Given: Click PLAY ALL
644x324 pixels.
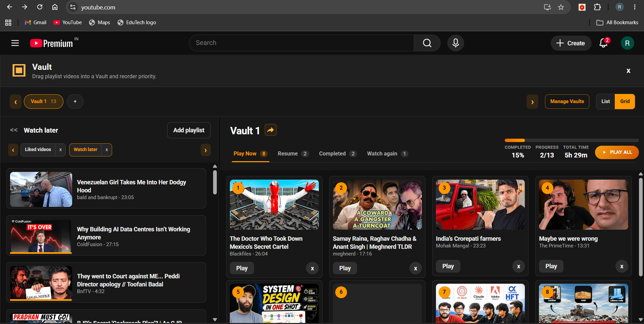Looking at the screenshot, I should point(617,152).
